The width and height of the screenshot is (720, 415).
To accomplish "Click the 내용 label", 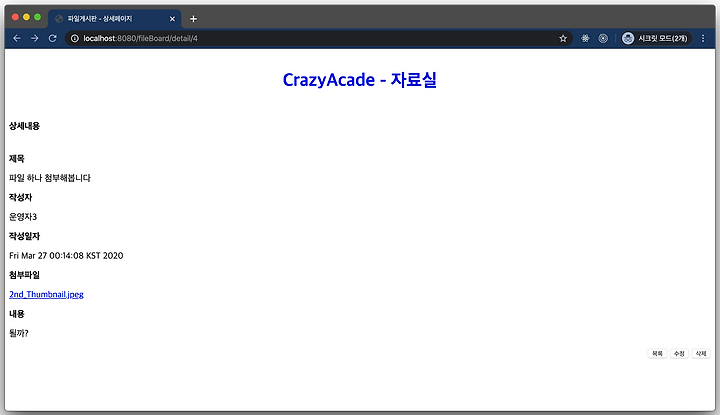I will (17, 314).
